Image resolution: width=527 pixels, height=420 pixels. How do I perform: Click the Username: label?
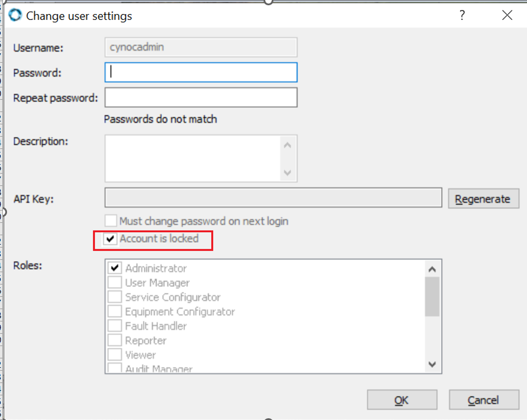tap(38, 48)
